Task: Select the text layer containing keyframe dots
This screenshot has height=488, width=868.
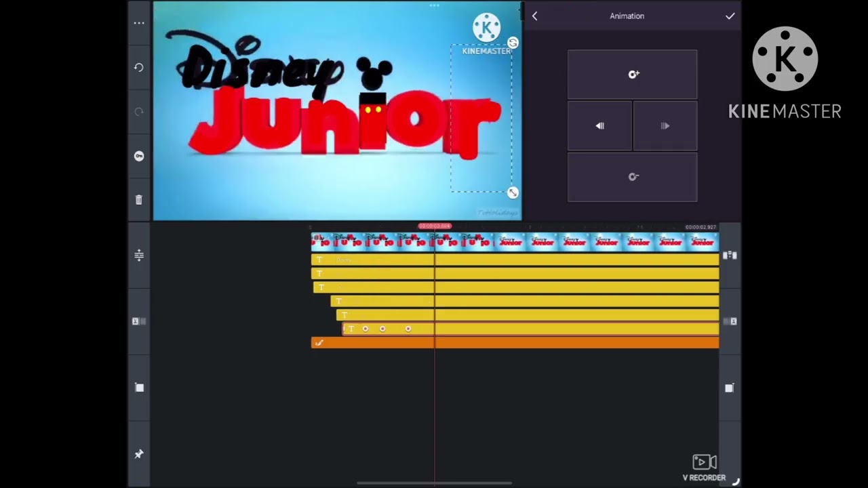Action: point(531,329)
